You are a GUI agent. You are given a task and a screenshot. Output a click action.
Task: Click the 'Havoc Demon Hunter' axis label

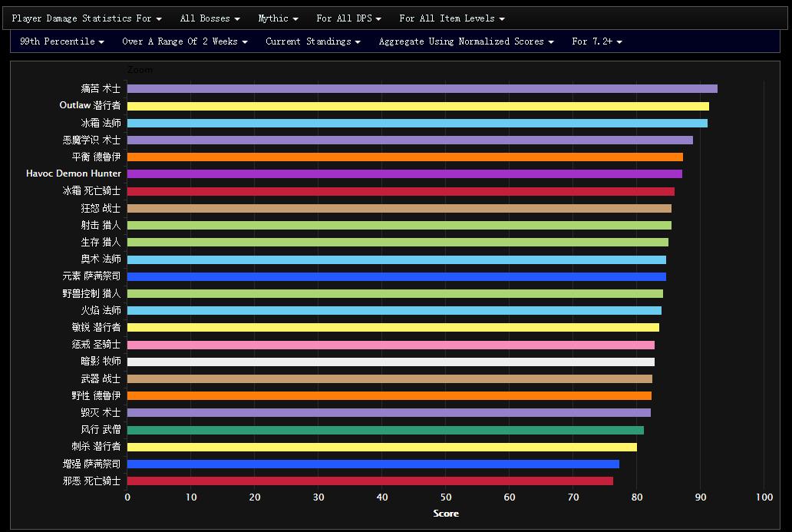[73, 174]
